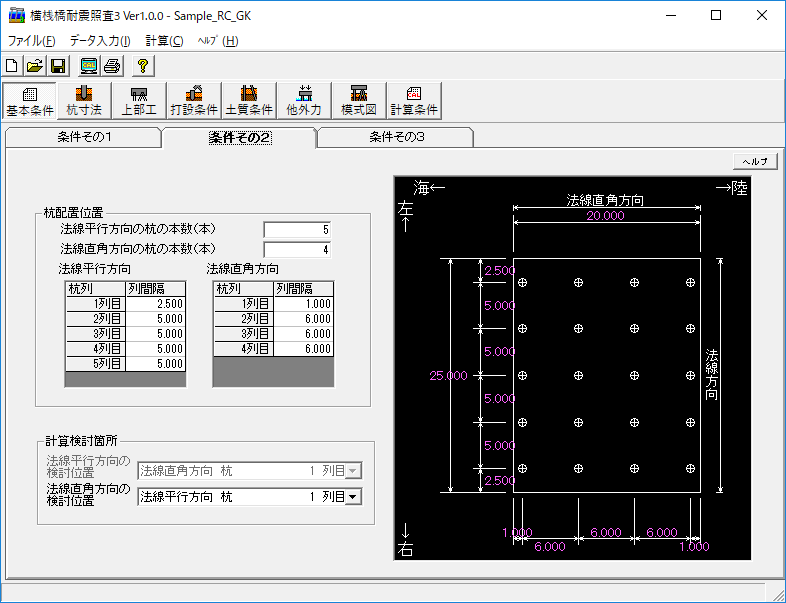
Task: Click the 20.000 width dimension in diagram
Action: point(606,216)
